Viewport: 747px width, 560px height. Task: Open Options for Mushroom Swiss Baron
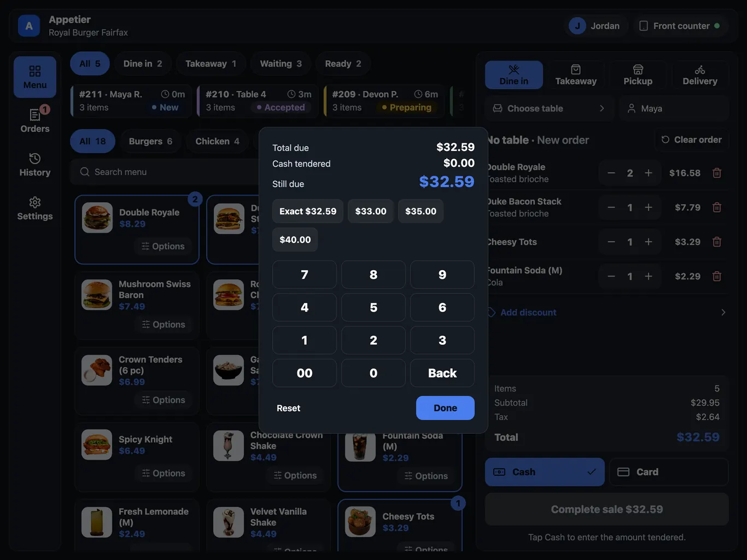[164, 324]
